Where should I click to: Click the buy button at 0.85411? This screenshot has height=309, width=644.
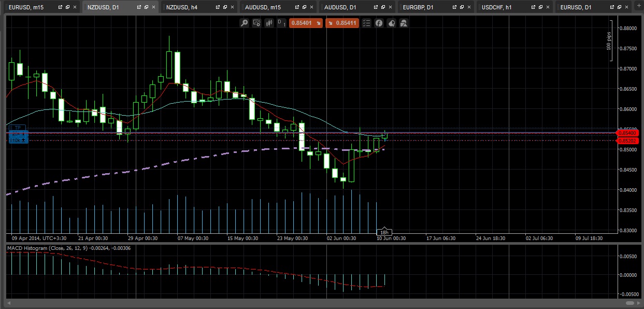tap(342, 23)
